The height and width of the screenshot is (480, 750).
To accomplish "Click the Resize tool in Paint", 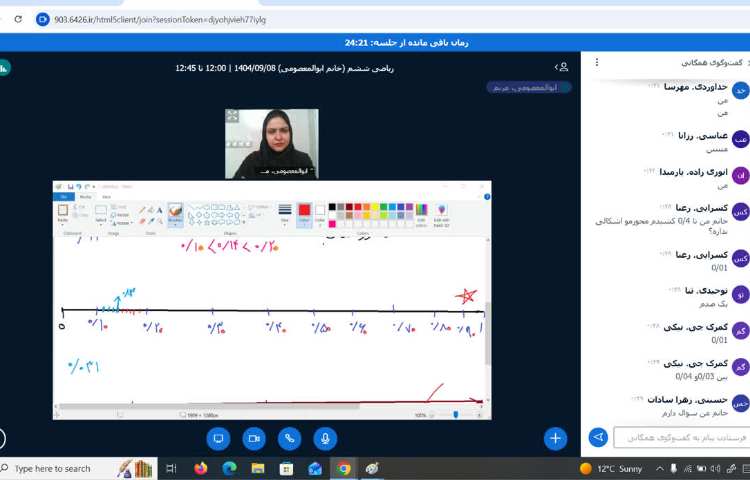I will (x=121, y=215).
